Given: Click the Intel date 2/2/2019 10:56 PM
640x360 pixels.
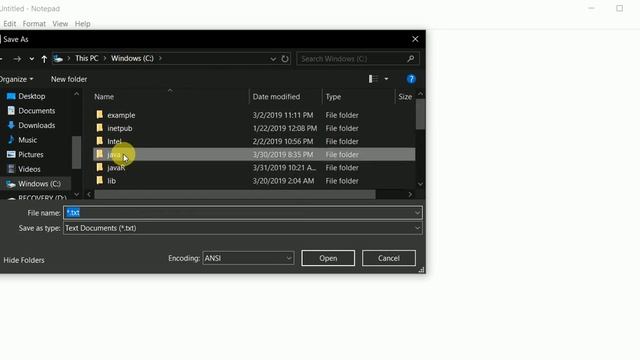Looking at the screenshot, I should click(x=283, y=141).
